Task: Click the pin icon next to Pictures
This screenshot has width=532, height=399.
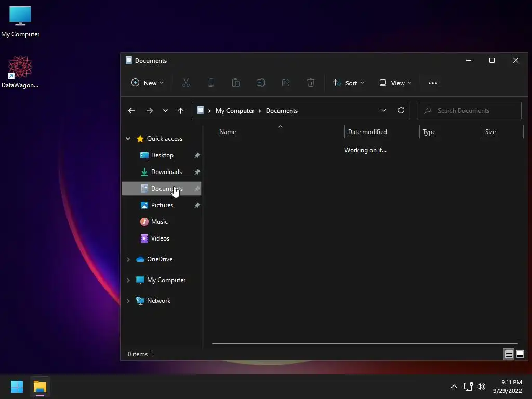Action: coord(197,205)
